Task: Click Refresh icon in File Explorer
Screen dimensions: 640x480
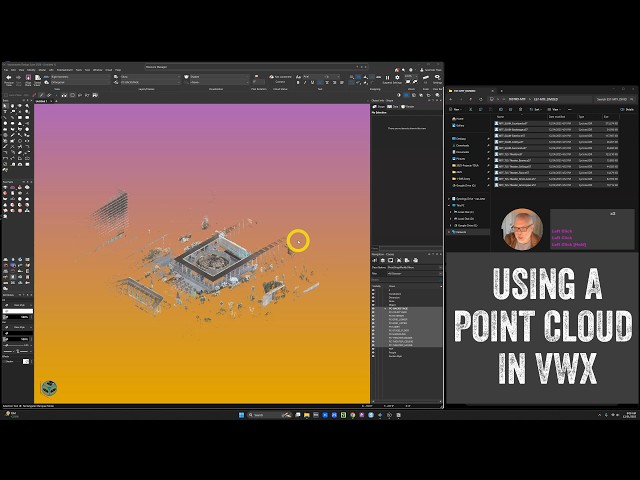Action: pos(480,99)
